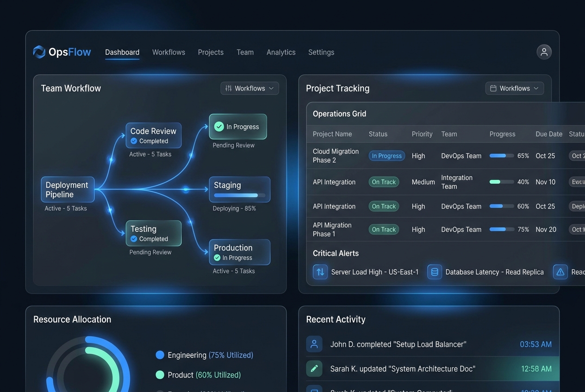Select the Staging node

coord(240,190)
